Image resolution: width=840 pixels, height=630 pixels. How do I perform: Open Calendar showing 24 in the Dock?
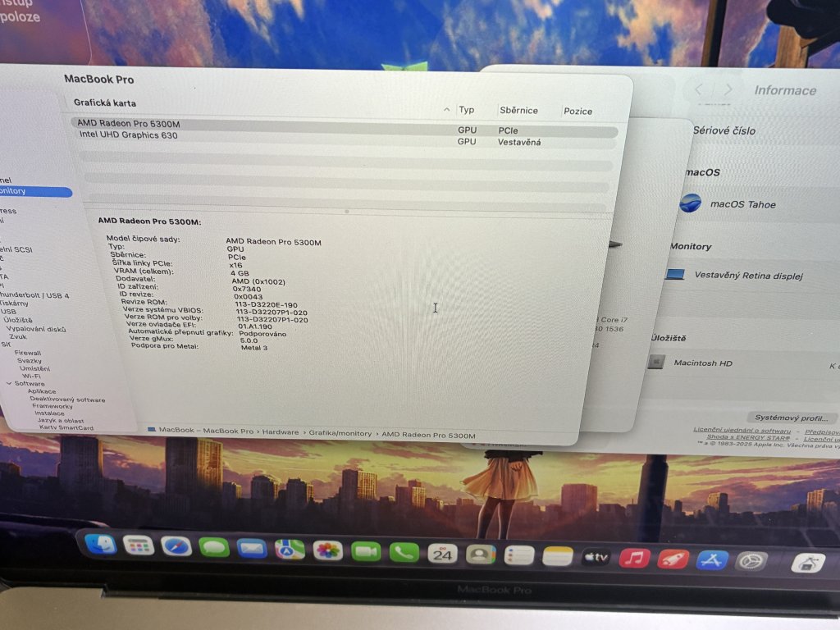tap(442, 554)
